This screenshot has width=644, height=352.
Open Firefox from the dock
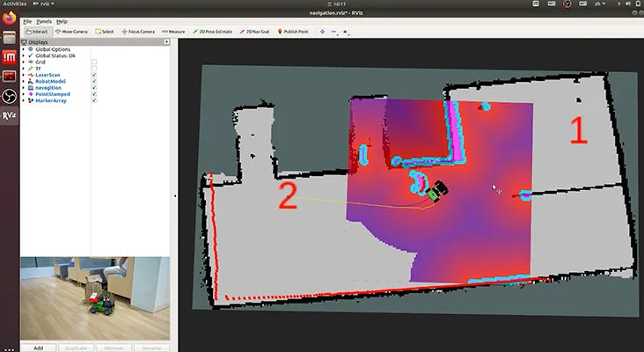pos(9,18)
